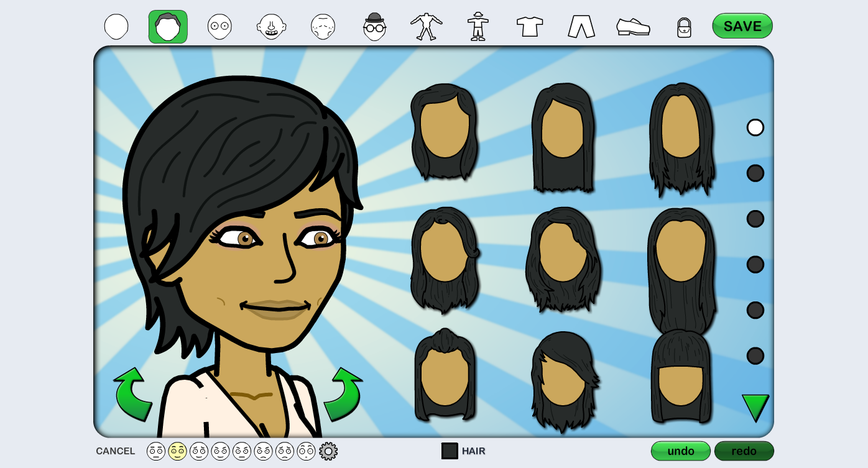
Task: Open the shirt clothing icon
Action: (529, 27)
